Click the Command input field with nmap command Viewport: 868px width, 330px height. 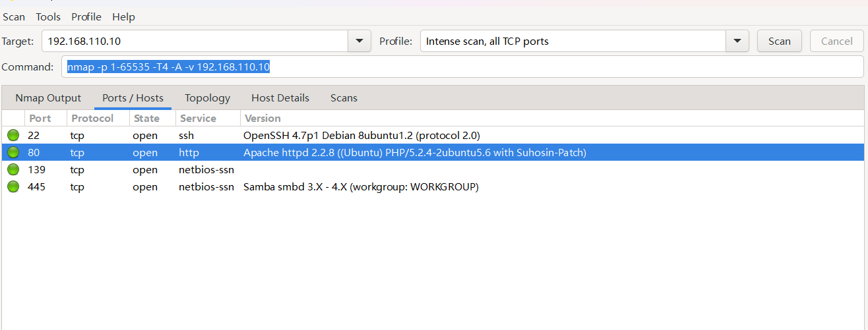click(x=462, y=67)
